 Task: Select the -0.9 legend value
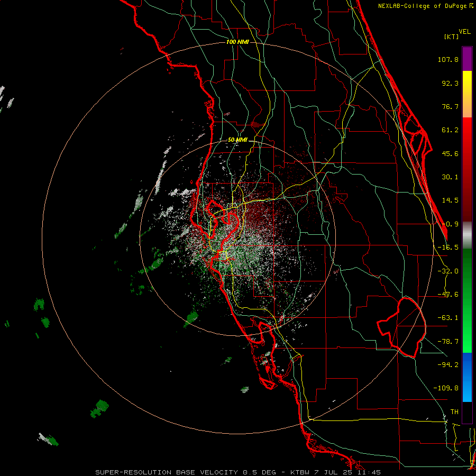(x=450, y=224)
